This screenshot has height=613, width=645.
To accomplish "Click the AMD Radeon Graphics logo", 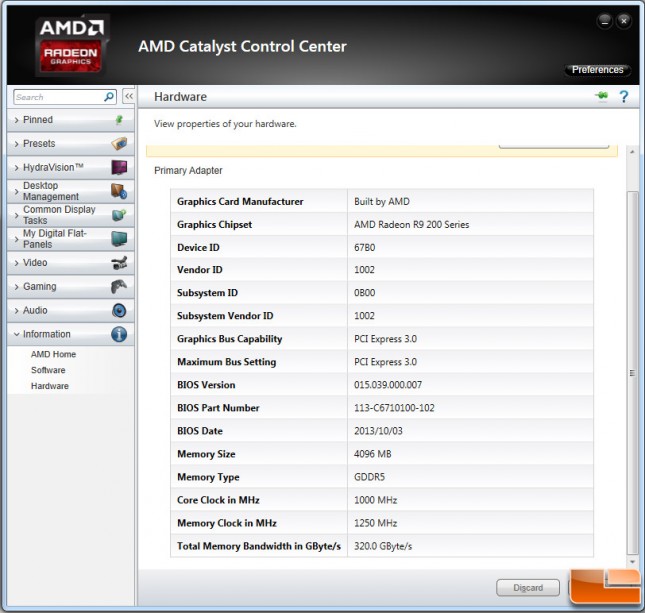I will (x=71, y=46).
